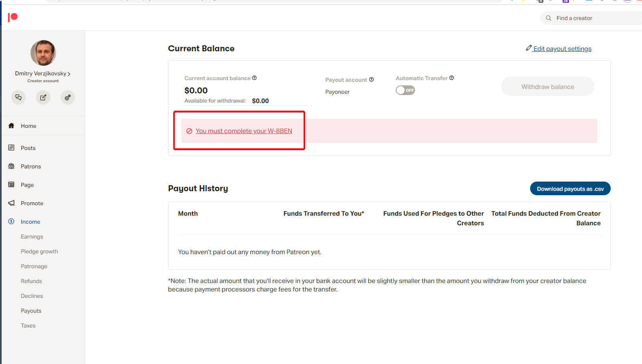Open Patrons in the sidebar
The width and height of the screenshot is (642, 364).
(31, 166)
